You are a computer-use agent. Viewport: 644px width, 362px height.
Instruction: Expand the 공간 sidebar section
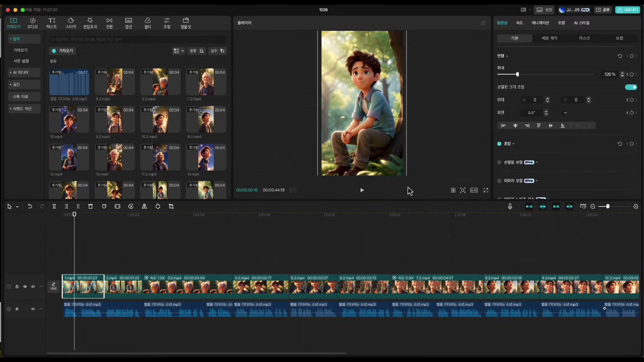click(x=24, y=84)
